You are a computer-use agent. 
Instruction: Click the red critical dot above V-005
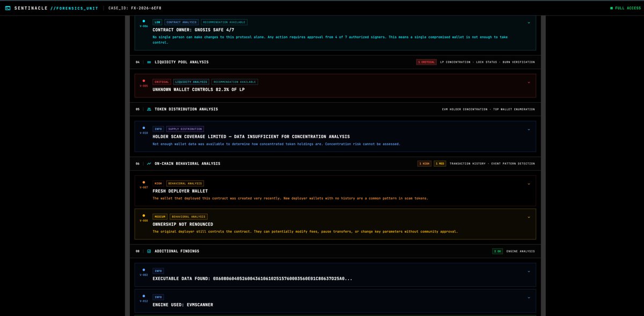pyautogui.click(x=144, y=81)
